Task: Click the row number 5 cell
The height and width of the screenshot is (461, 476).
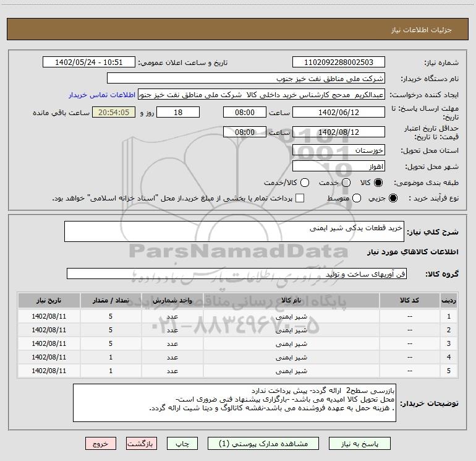Action: tap(449, 371)
